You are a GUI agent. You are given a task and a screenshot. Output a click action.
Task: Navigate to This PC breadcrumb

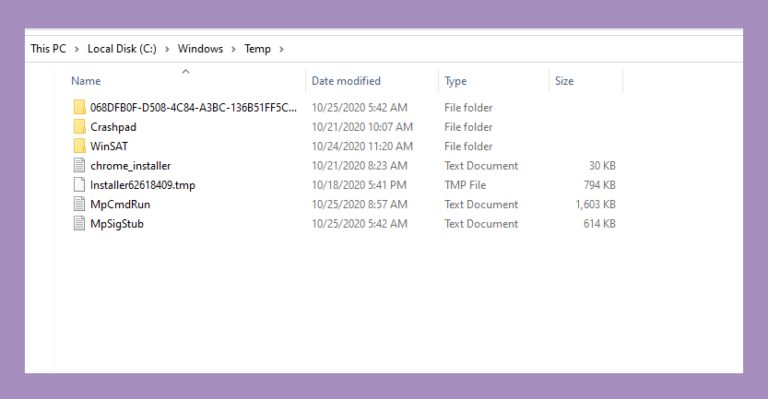click(48, 49)
